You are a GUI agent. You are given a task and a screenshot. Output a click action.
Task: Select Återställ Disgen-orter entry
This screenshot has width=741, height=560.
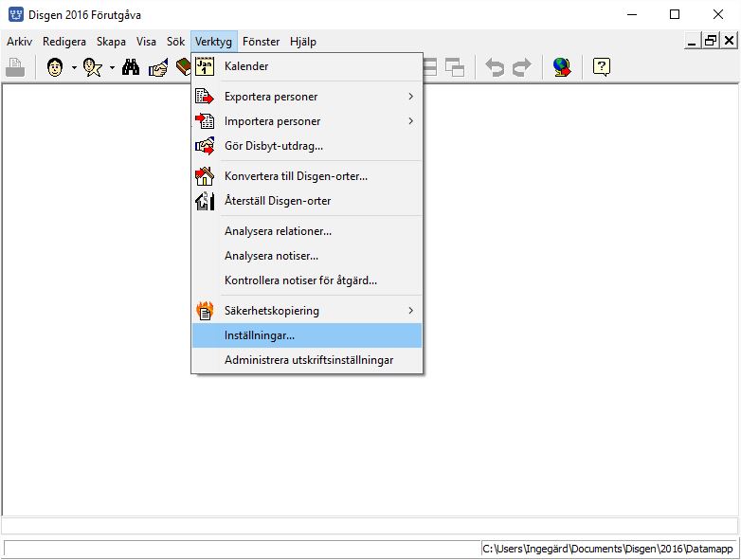(x=307, y=201)
